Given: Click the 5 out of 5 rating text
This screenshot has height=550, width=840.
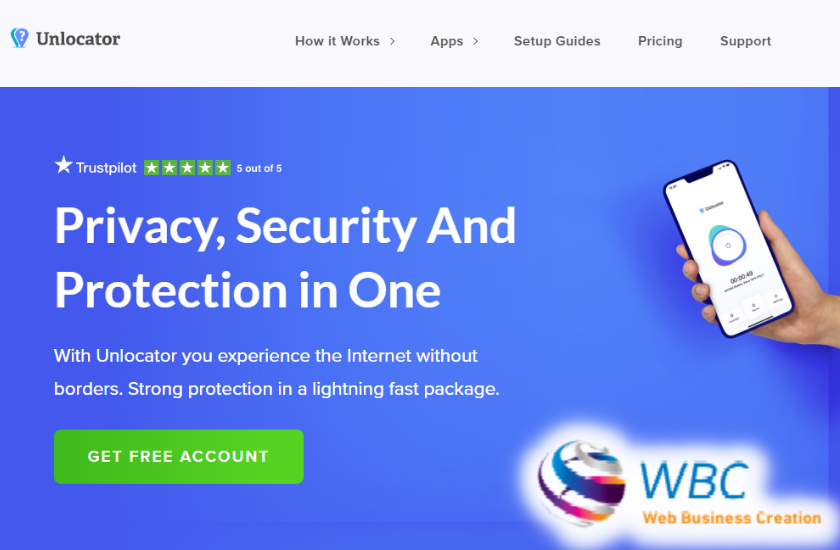Looking at the screenshot, I should click(x=259, y=168).
